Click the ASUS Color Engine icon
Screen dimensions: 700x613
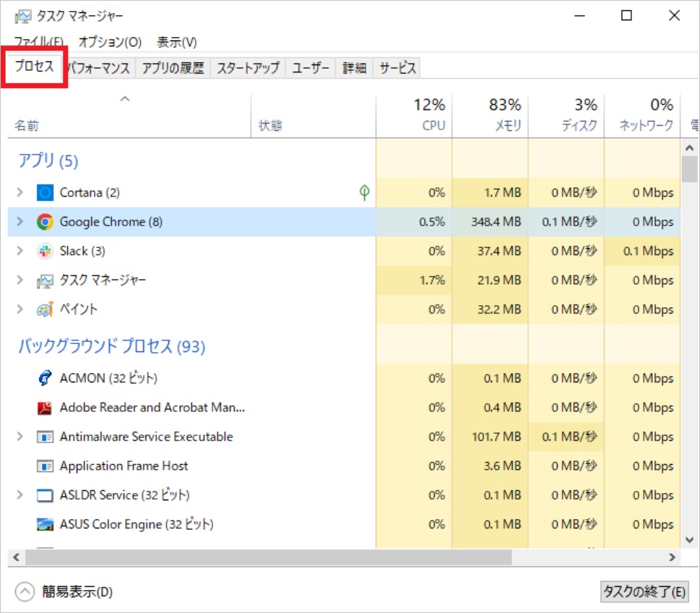pyautogui.click(x=46, y=524)
